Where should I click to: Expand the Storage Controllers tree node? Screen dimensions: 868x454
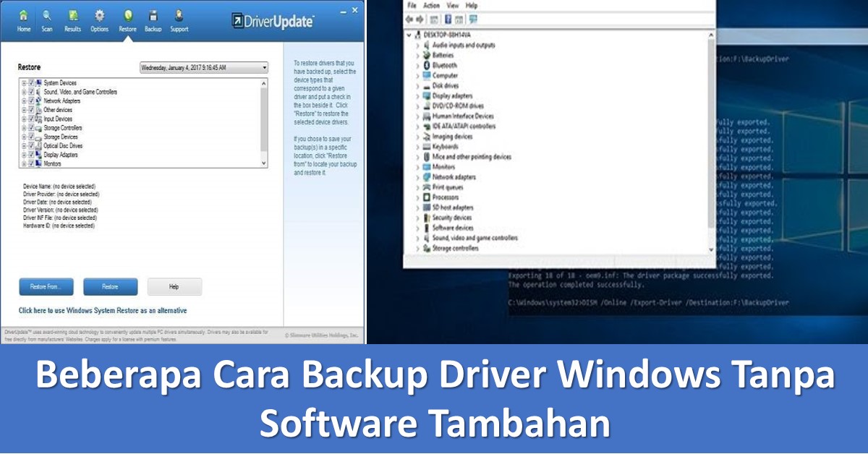24,128
